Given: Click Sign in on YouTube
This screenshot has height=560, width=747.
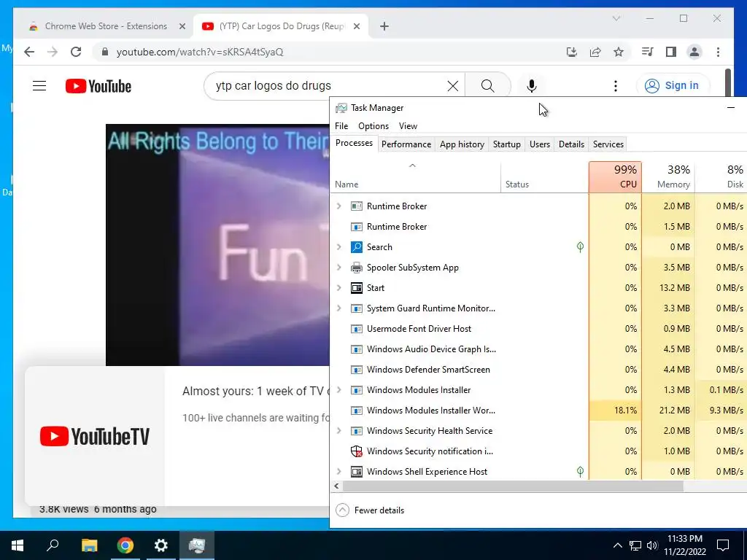Looking at the screenshot, I should 673,86.
